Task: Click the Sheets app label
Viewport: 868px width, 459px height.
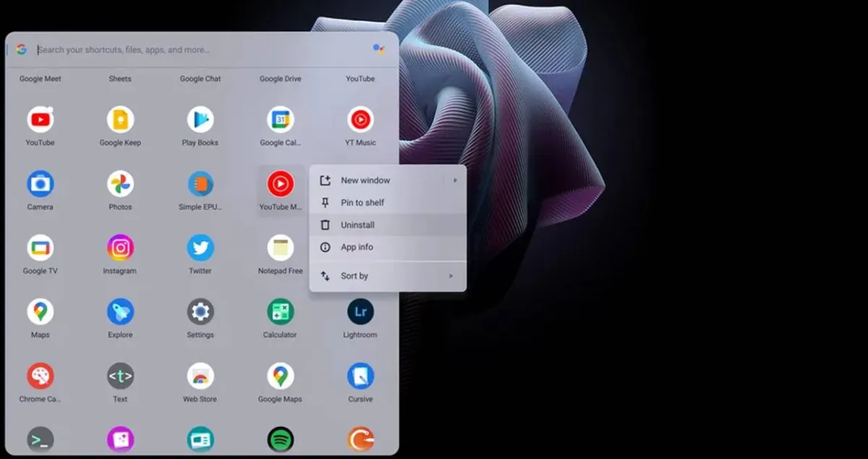Action: (120, 79)
